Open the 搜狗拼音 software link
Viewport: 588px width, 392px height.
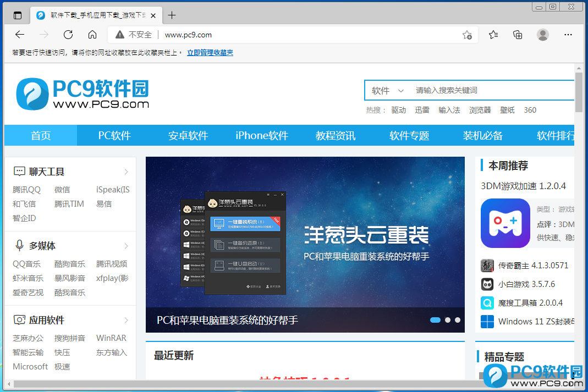[x=70, y=338]
